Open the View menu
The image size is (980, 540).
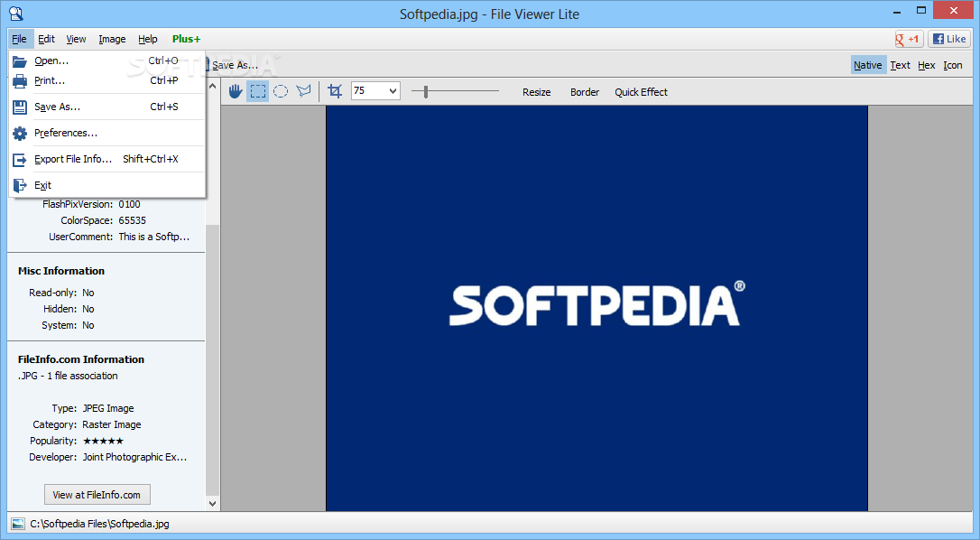(x=76, y=39)
